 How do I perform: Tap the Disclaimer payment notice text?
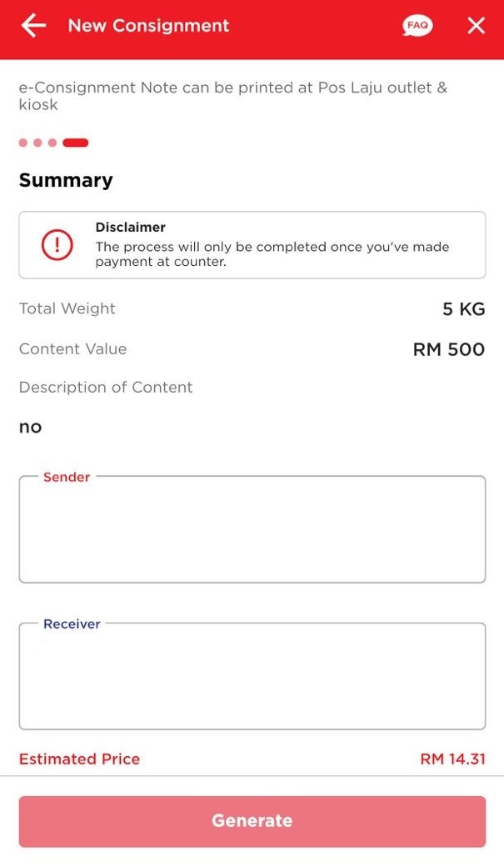click(272, 254)
